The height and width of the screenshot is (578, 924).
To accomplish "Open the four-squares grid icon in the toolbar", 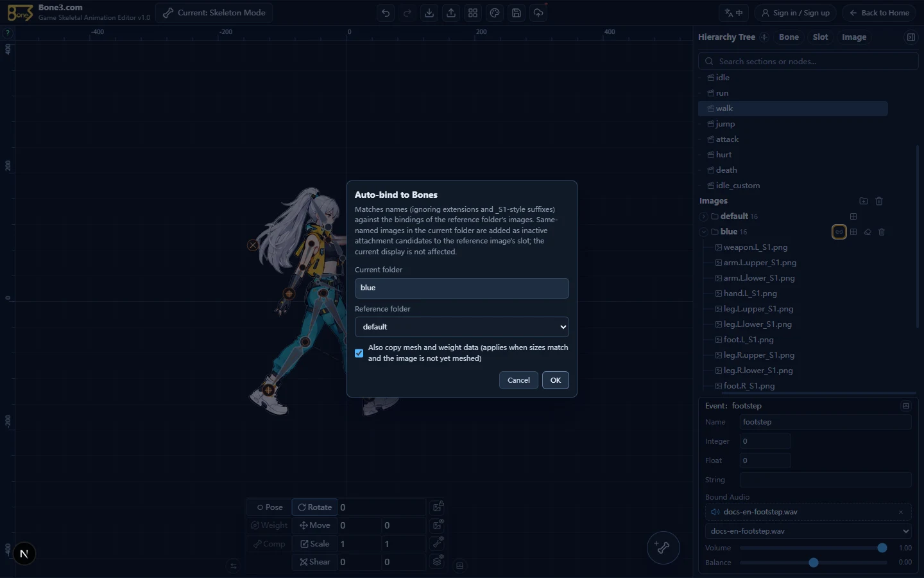I will (473, 13).
